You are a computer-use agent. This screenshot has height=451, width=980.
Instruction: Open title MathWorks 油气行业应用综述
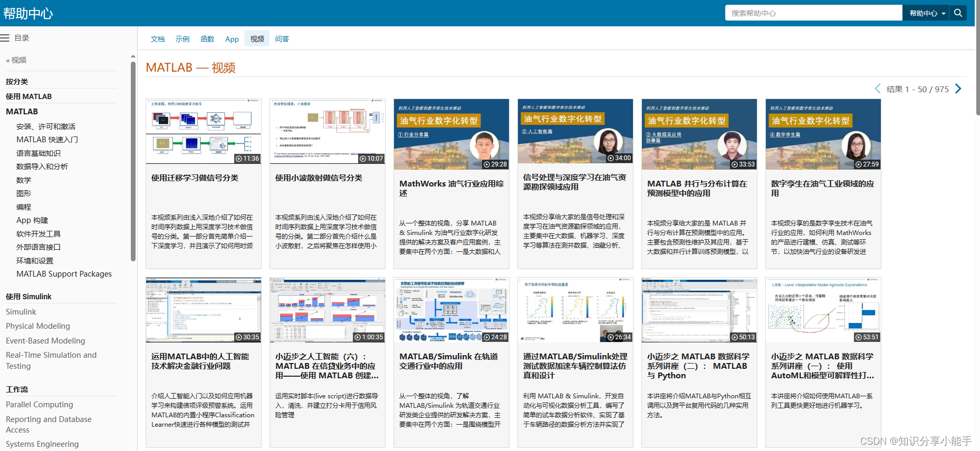pos(451,189)
